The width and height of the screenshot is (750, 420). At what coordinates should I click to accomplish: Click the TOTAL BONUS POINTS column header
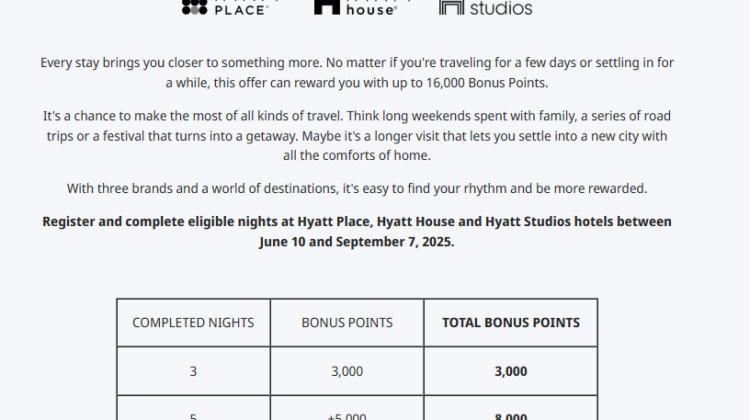coord(510,323)
